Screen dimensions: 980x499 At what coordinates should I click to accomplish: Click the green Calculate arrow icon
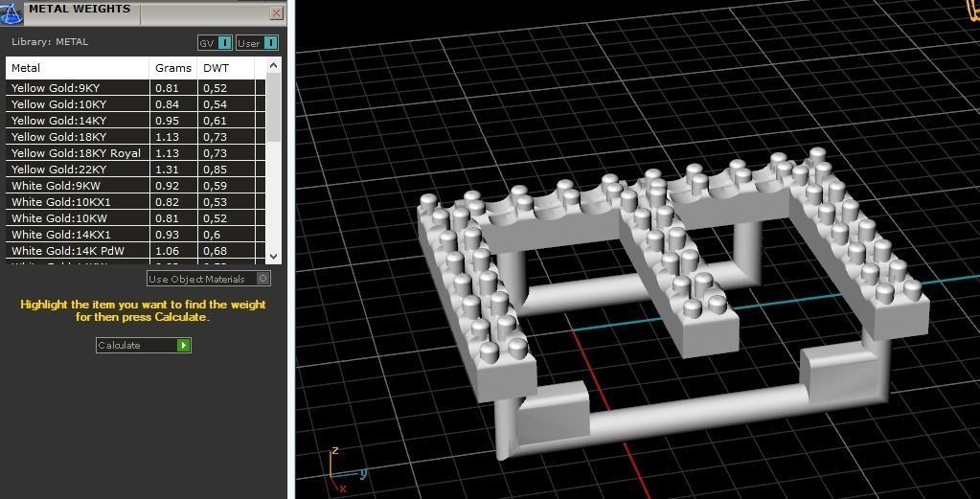(183, 346)
